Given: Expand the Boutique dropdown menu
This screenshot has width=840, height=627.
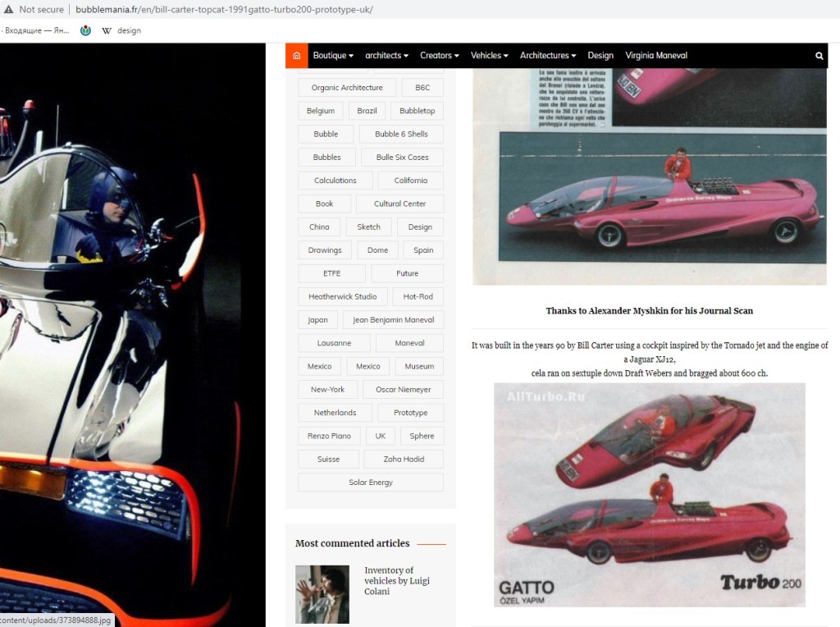Looking at the screenshot, I should 332,56.
